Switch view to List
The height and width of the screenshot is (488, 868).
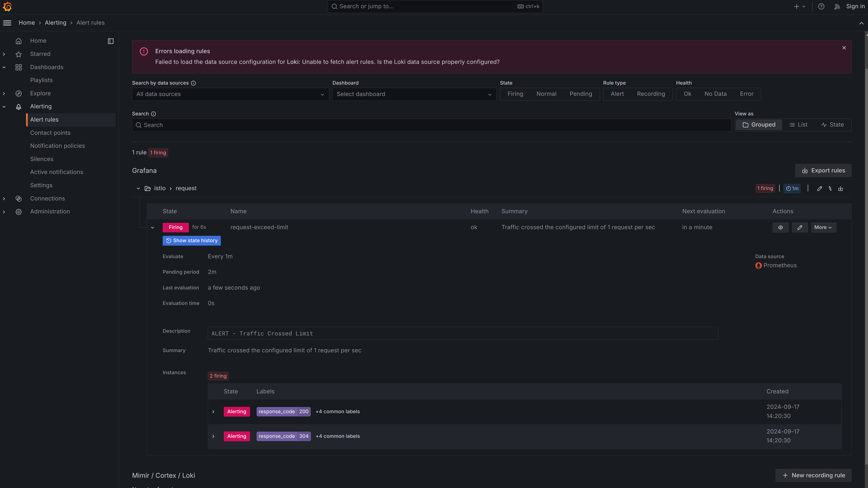click(798, 125)
